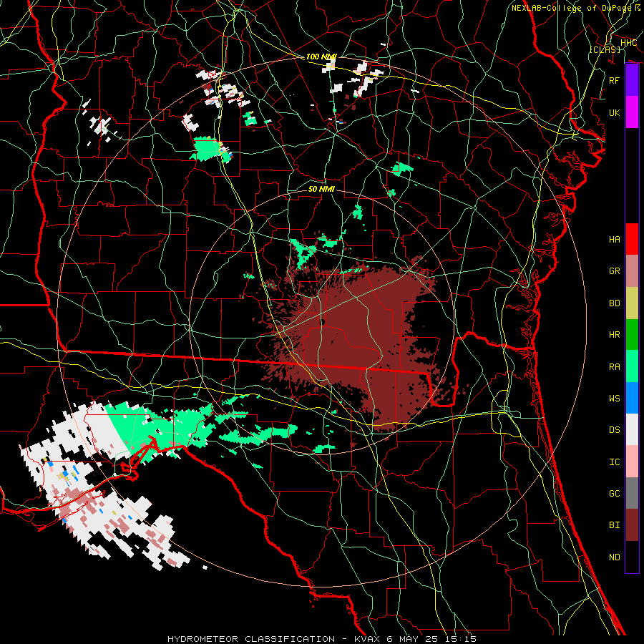Click the BD yellow legend swatch

point(632,303)
